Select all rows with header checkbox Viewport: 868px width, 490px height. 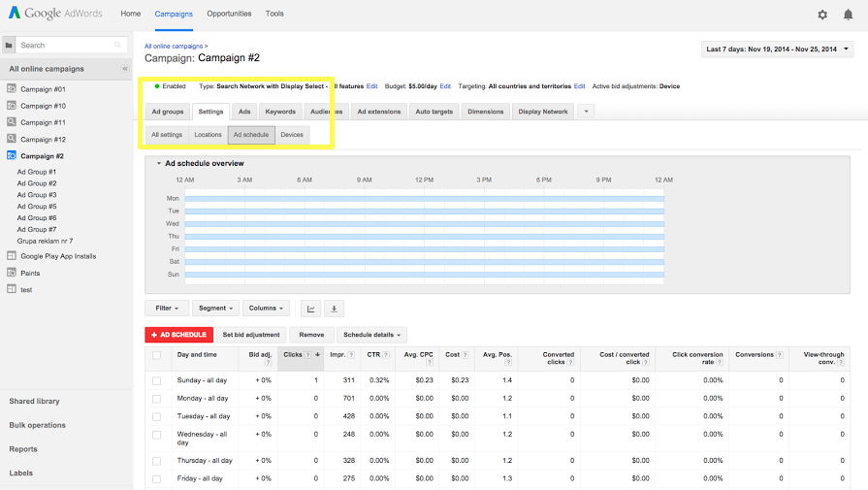pyautogui.click(x=157, y=355)
